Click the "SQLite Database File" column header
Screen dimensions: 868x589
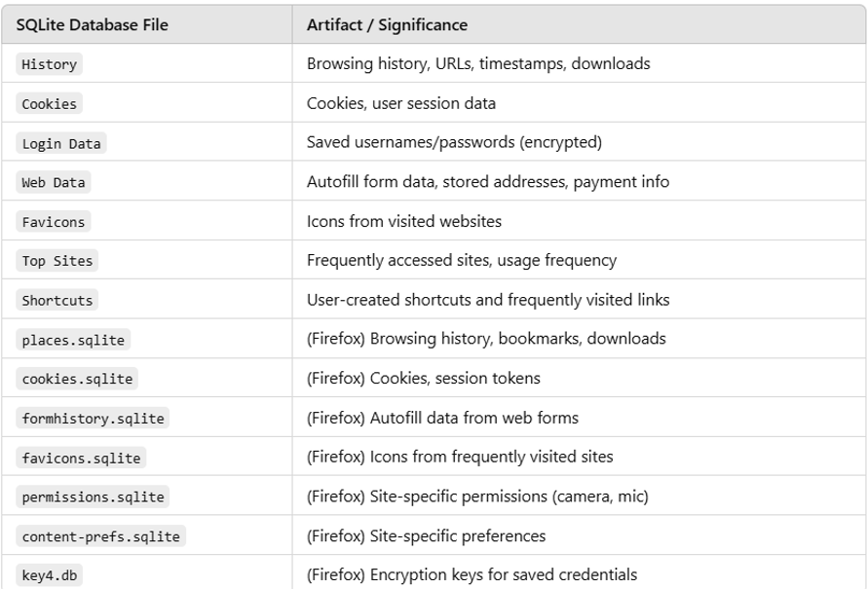pyautogui.click(x=93, y=25)
